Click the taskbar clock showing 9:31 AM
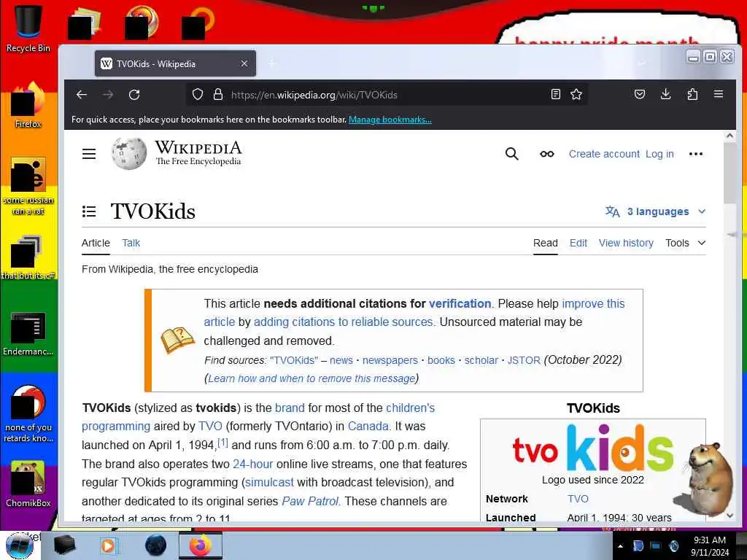This screenshot has height=560, width=747. (709, 545)
